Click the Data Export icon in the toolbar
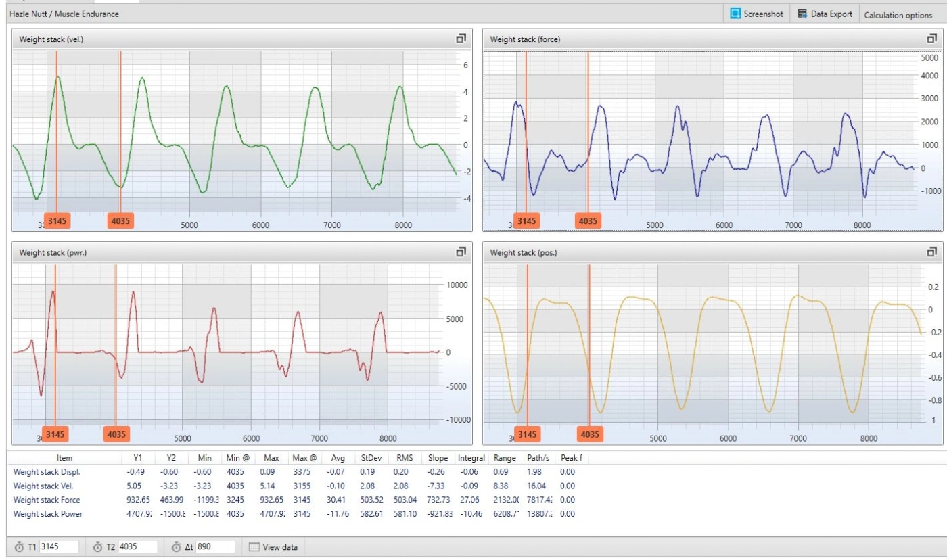947x560 pixels. pyautogui.click(x=803, y=14)
